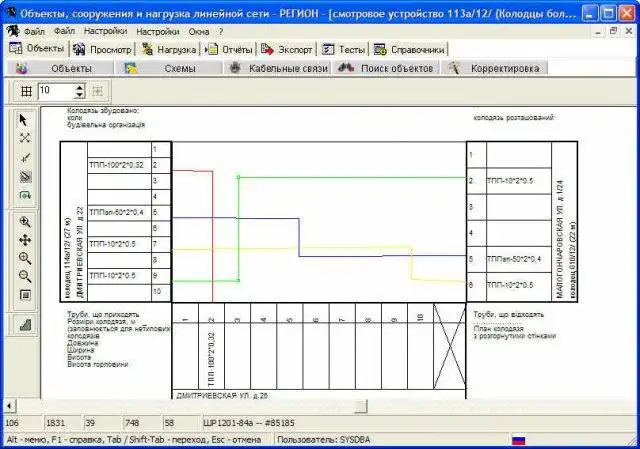This screenshot has width=640, height=449.
Task: Open the Тесты toolbar section
Action: pyautogui.click(x=343, y=50)
